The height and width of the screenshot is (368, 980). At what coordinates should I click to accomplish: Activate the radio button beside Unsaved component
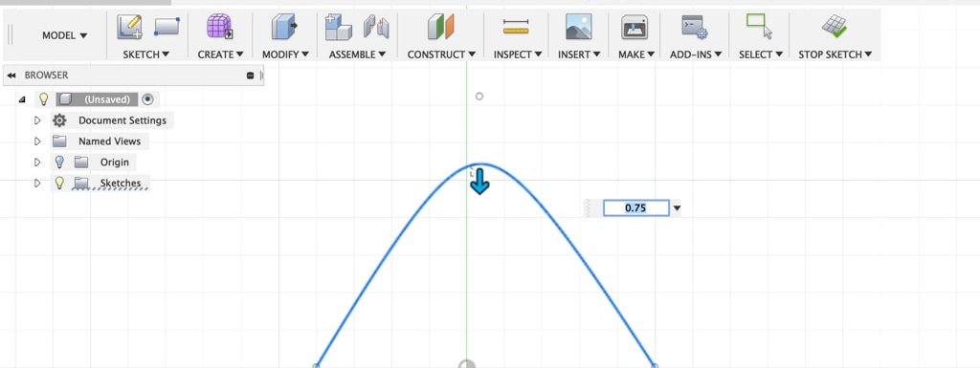point(147,99)
